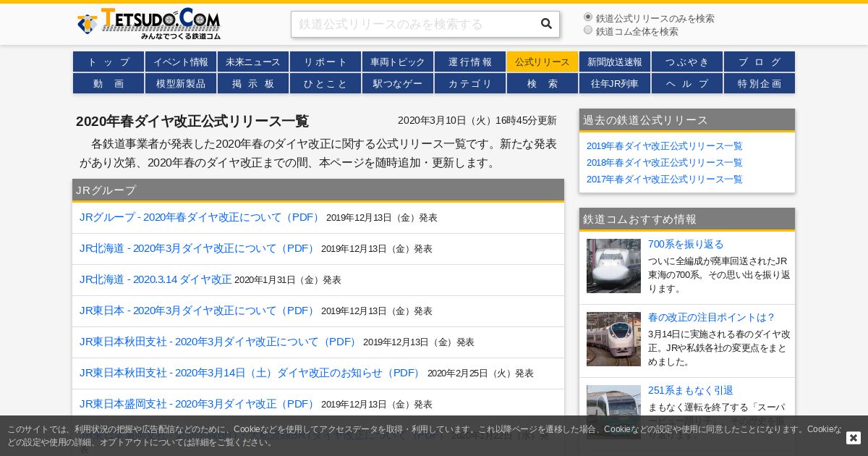This screenshot has height=456, width=868.
Task: Select 鉄道コム全体を検索 radio button
Action: click(x=588, y=30)
